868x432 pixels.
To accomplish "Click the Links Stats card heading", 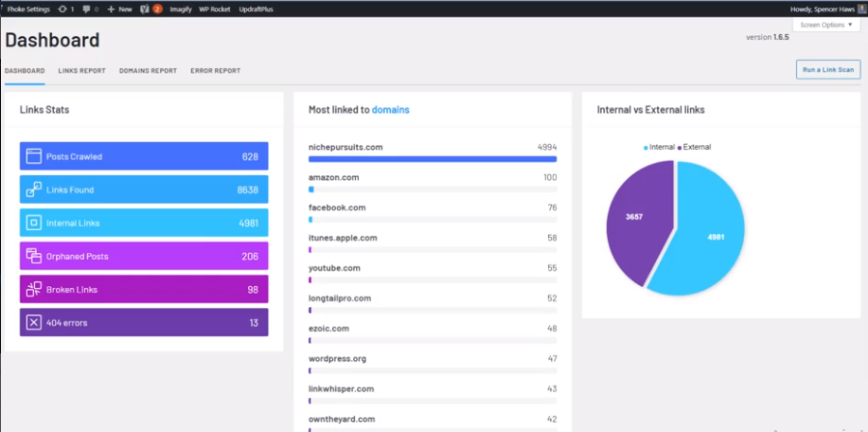I will pos(44,110).
